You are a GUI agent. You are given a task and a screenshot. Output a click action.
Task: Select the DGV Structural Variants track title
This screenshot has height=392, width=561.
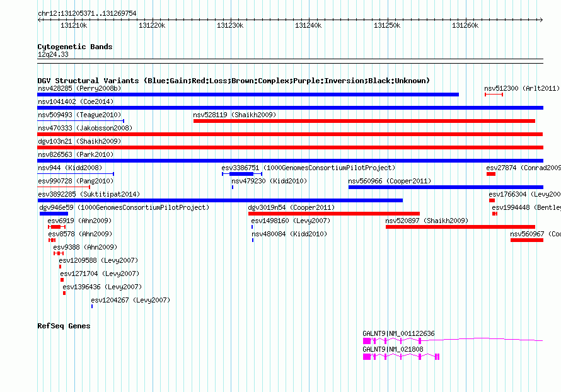[234, 81]
